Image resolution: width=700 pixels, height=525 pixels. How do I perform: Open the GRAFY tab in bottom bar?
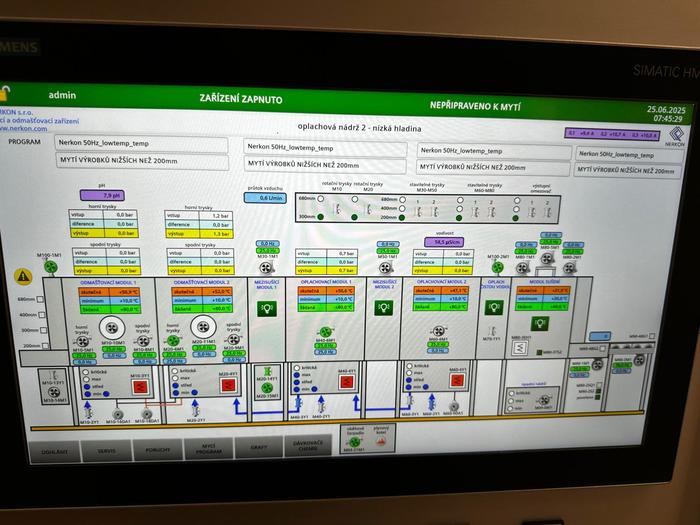click(x=261, y=446)
